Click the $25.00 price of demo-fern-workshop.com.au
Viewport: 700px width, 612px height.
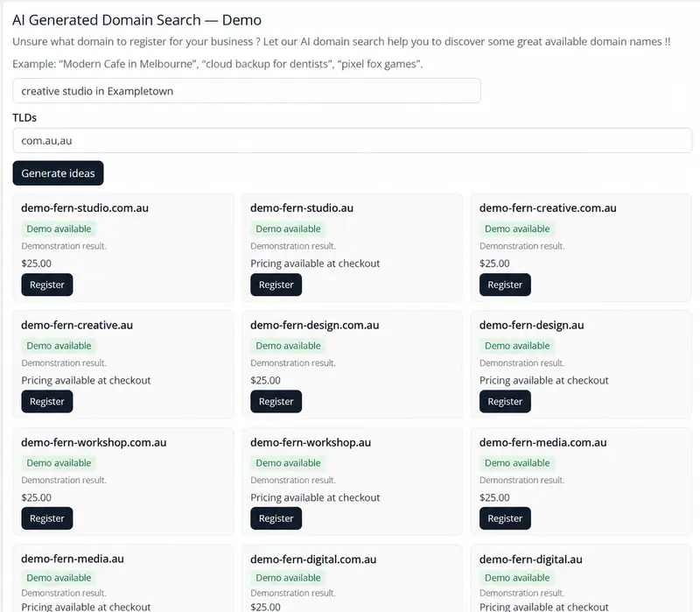click(36, 497)
